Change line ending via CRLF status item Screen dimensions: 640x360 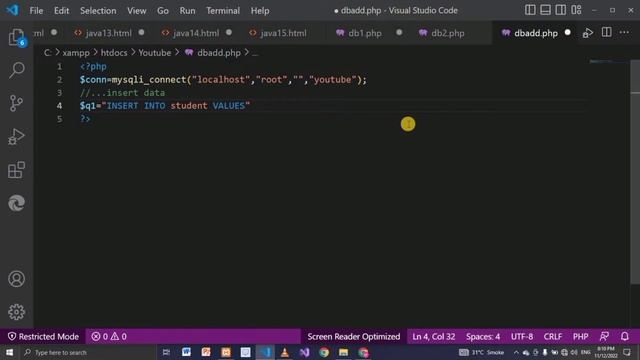point(553,337)
